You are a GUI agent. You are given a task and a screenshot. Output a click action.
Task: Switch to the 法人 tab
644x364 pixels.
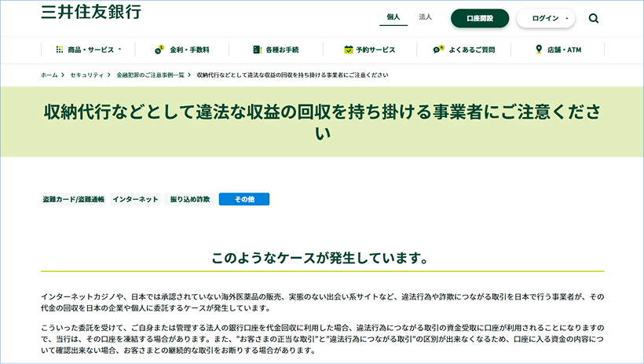(x=425, y=17)
